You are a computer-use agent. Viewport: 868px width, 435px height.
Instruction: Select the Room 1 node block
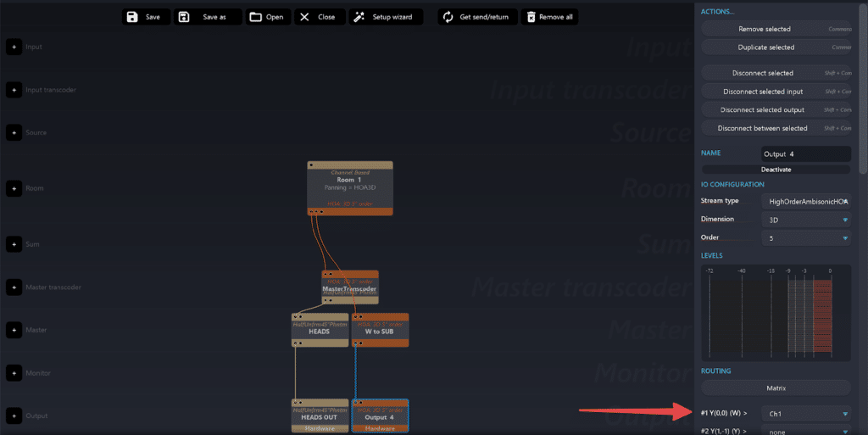(x=349, y=187)
